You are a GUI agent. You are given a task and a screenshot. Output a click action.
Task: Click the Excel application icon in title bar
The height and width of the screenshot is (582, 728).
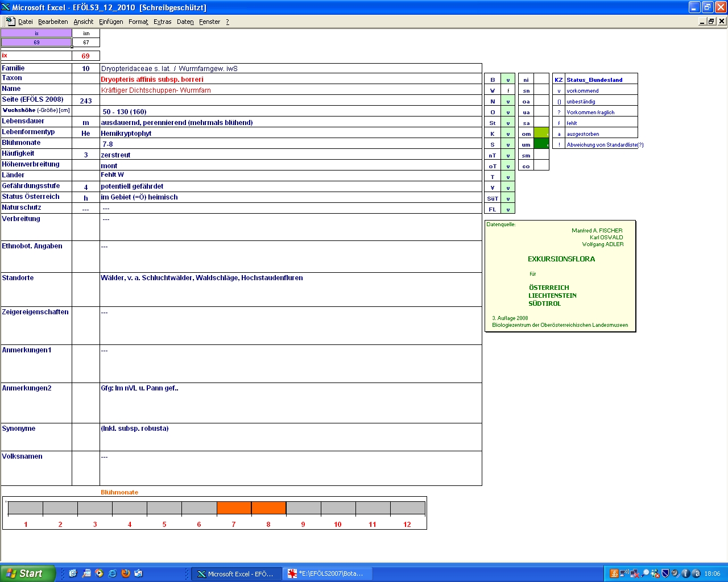6,7
